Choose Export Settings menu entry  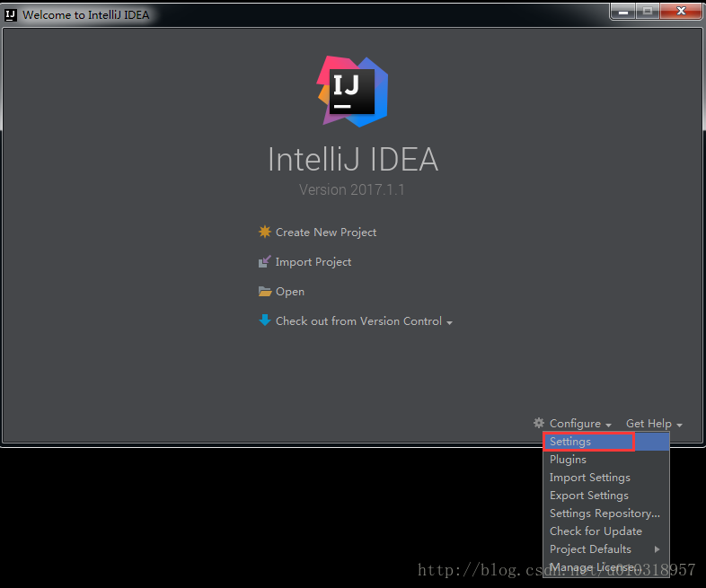point(606,496)
